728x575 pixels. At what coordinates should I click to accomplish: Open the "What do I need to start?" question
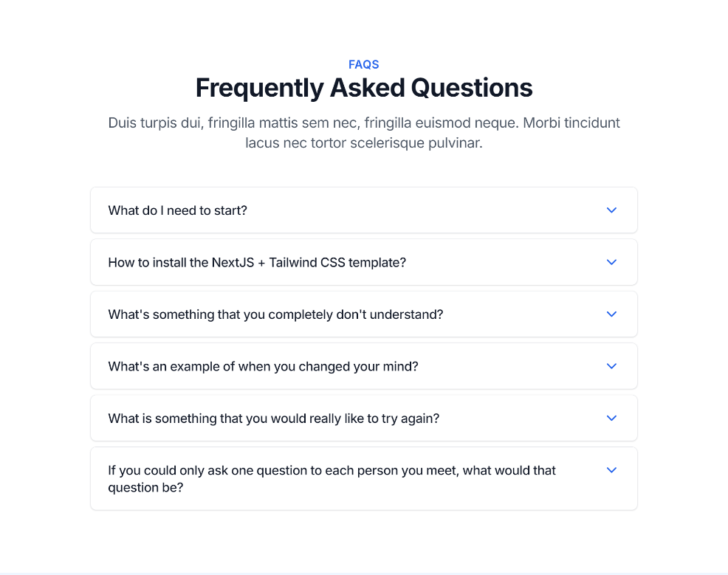coord(177,210)
